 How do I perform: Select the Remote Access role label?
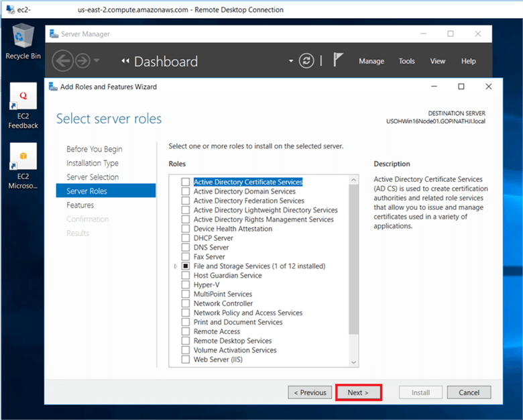217,331
